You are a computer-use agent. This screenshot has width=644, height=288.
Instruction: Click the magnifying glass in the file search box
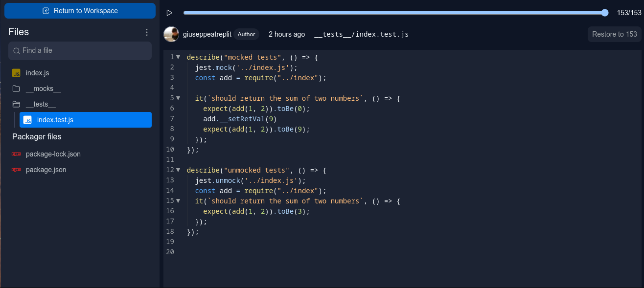[17, 50]
